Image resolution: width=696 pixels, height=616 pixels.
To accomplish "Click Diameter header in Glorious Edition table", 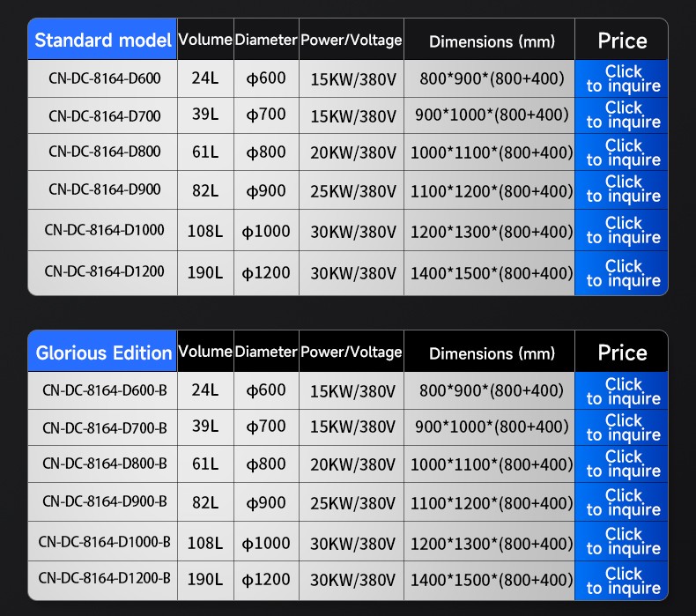I will tap(266, 352).
